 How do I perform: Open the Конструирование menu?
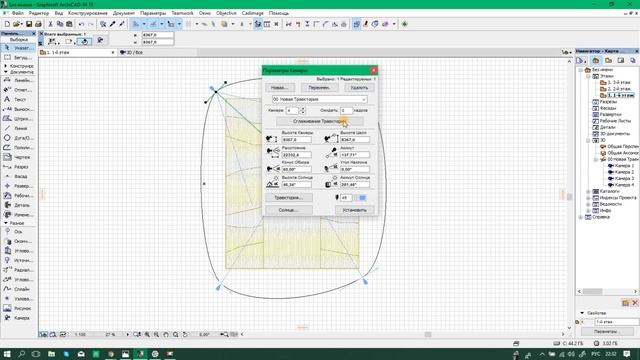coord(87,13)
